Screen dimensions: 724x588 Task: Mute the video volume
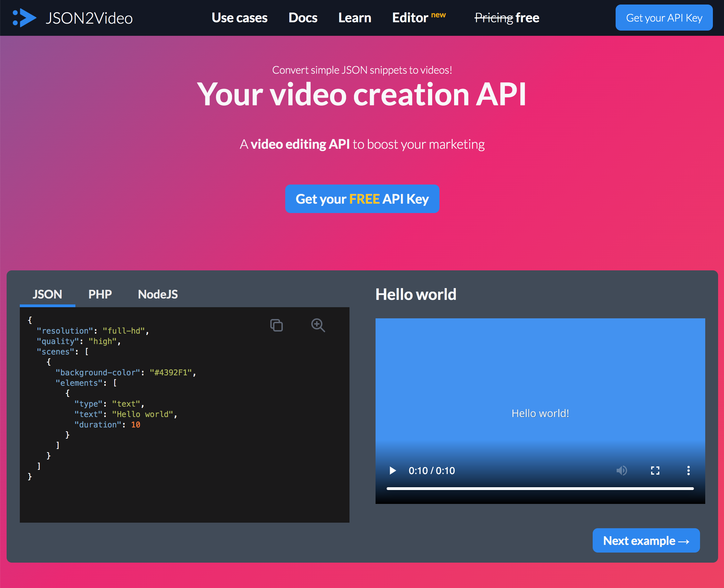pyautogui.click(x=622, y=471)
